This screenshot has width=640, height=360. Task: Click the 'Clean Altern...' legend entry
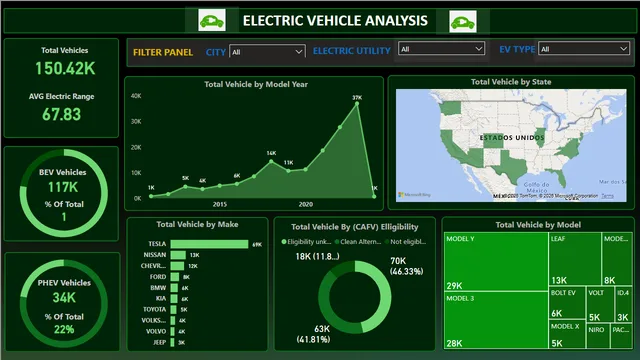click(358, 242)
